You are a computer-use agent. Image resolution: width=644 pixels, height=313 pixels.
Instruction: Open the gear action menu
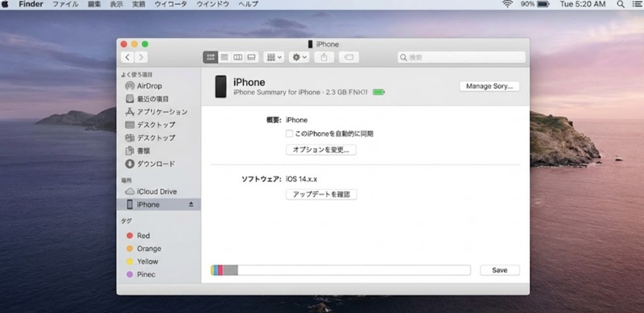pyautogui.click(x=299, y=57)
